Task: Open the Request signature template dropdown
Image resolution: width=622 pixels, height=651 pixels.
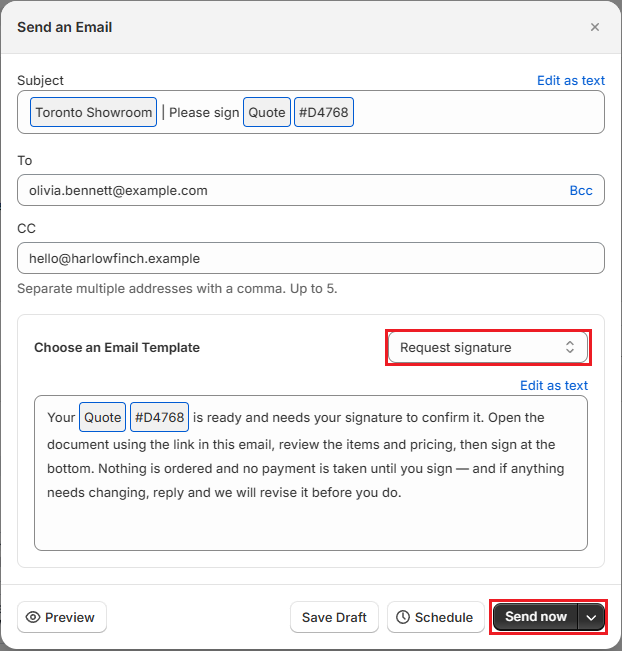Action: click(488, 347)
